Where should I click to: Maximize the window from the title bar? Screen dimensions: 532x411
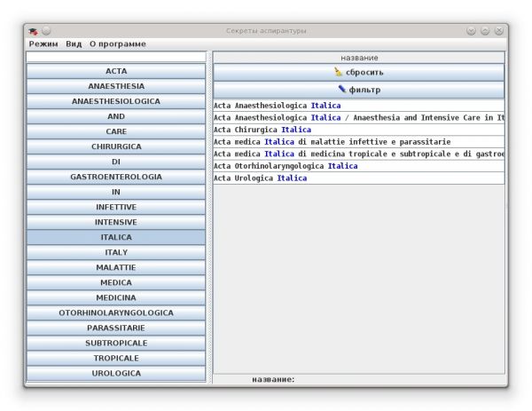[x=485, y=31]
